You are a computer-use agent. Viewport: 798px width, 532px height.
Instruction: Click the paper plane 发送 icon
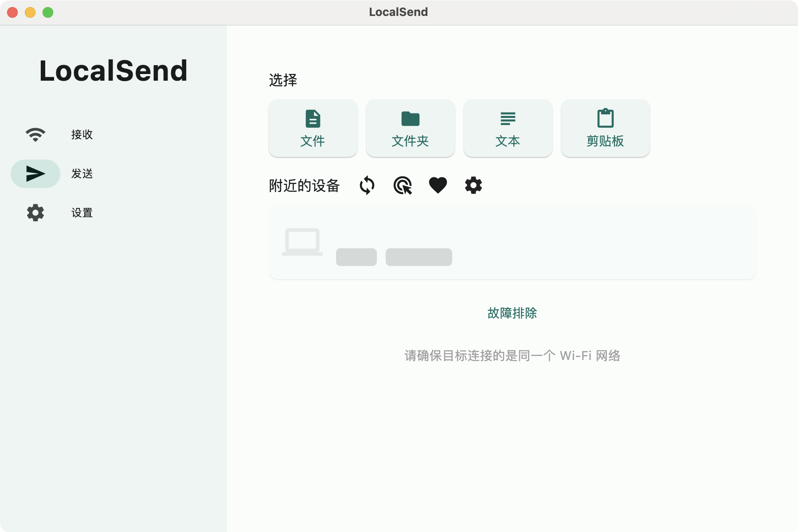(35, 173)
